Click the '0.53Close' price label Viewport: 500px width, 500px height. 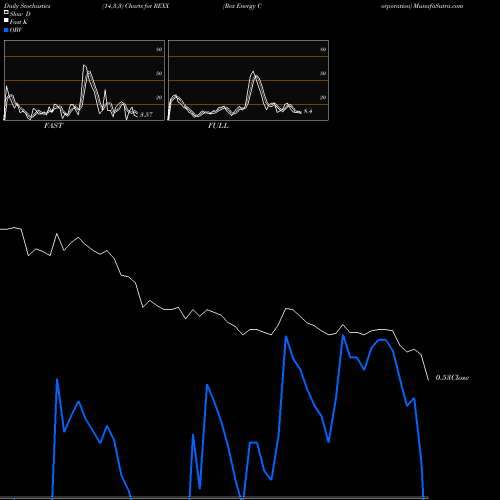[452, 378]
